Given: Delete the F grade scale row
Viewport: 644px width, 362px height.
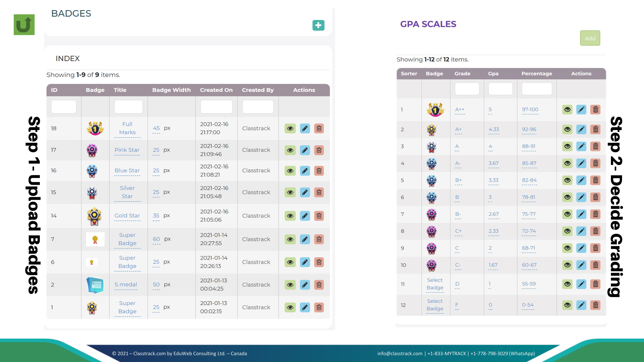Looking at the screenshot, I should pyautogui.click(x=595, y=305).
